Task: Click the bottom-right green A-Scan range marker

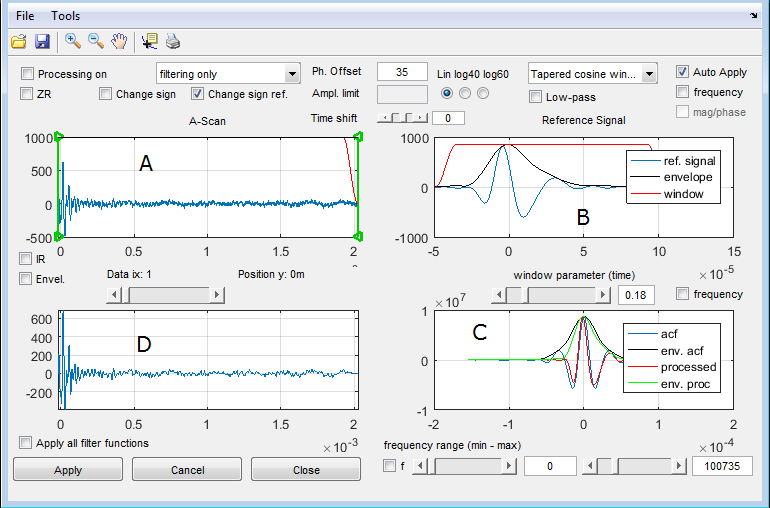Action: coord(358,237)
